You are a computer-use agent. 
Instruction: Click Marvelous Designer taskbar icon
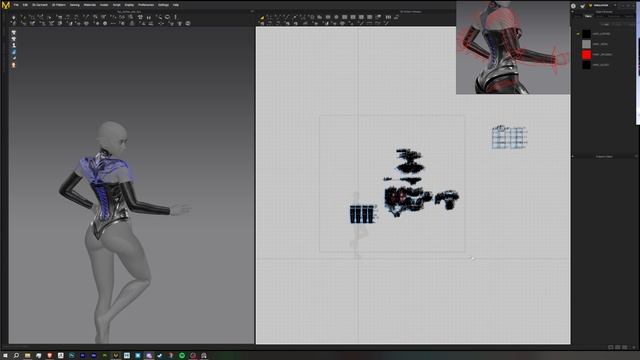pyautogui.click(x=116, y=356)
